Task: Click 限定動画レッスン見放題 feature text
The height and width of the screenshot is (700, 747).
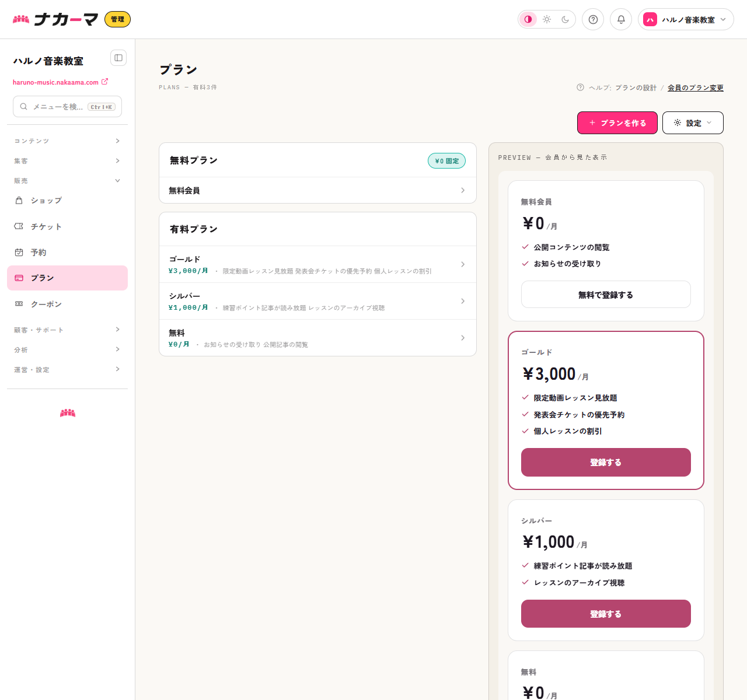Action: coord(575,398)
